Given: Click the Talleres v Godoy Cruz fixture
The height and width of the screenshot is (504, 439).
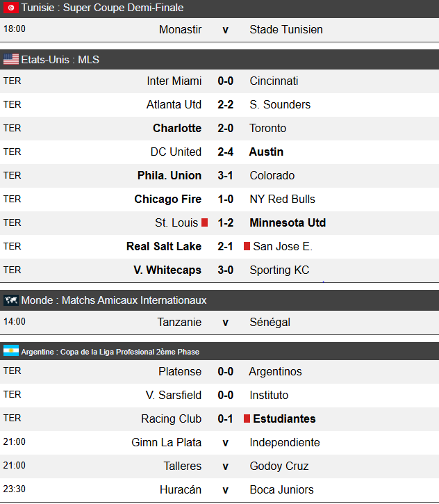Looking at the screenshot, I should coord(219,466).
